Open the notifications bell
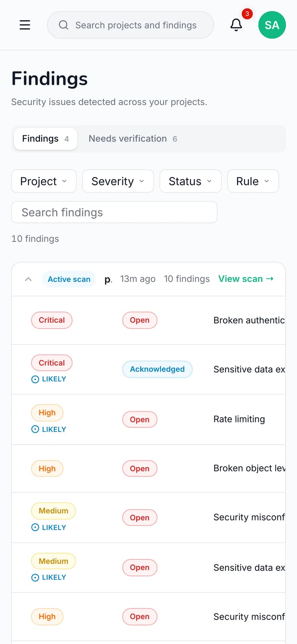 (x=236, y=25)
